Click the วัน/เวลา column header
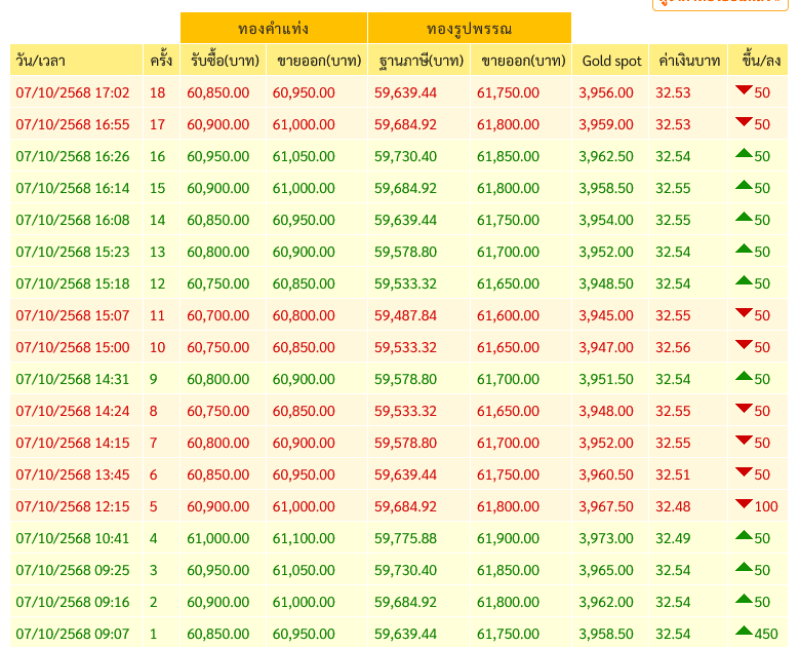The image size is (800, 647). pos(41,61)
